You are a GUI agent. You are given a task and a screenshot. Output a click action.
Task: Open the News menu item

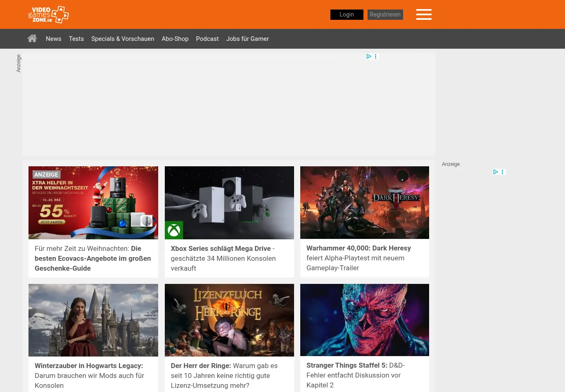[53, 39]
